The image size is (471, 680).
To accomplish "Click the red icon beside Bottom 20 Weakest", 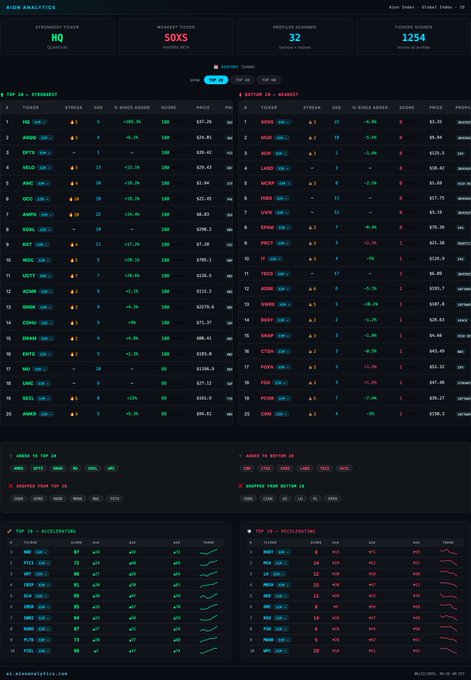I will (240, 95).
